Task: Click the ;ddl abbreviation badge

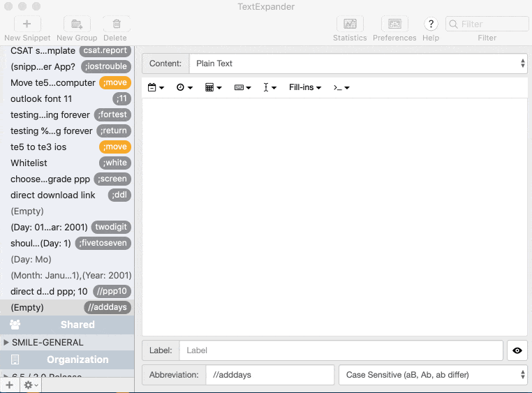Action: (119, 195)
